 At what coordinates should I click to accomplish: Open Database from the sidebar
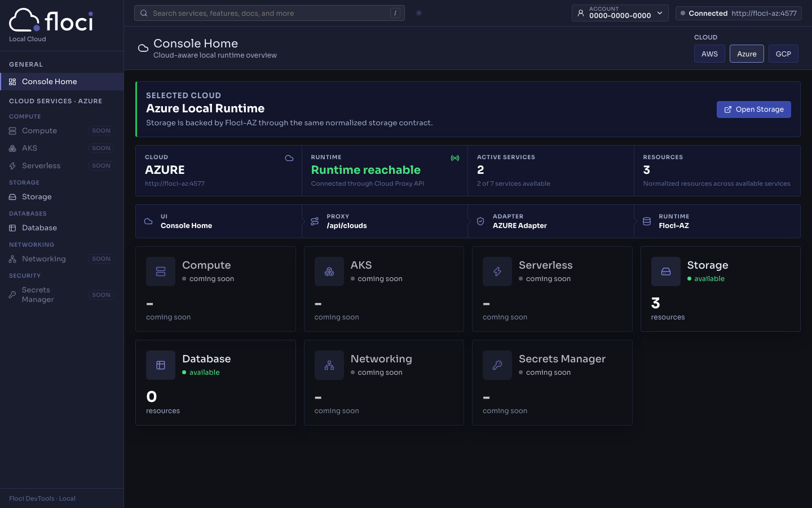click(x=62, y=227)
